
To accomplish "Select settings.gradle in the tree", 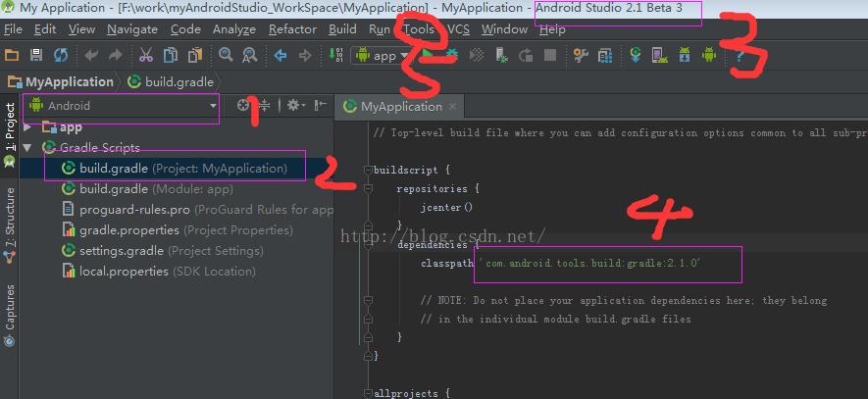I will tap(162, 251).
